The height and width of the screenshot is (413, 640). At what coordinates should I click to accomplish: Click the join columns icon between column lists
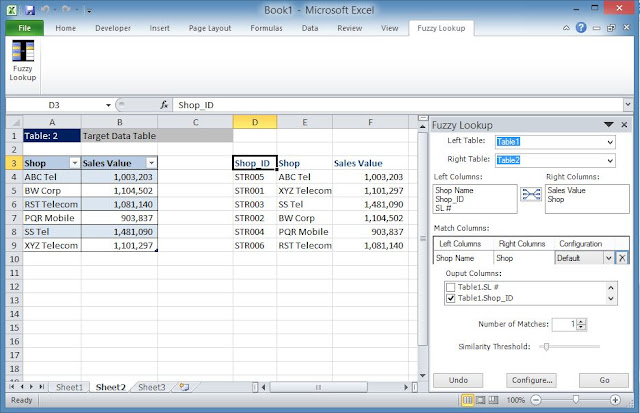coord(531,194)
